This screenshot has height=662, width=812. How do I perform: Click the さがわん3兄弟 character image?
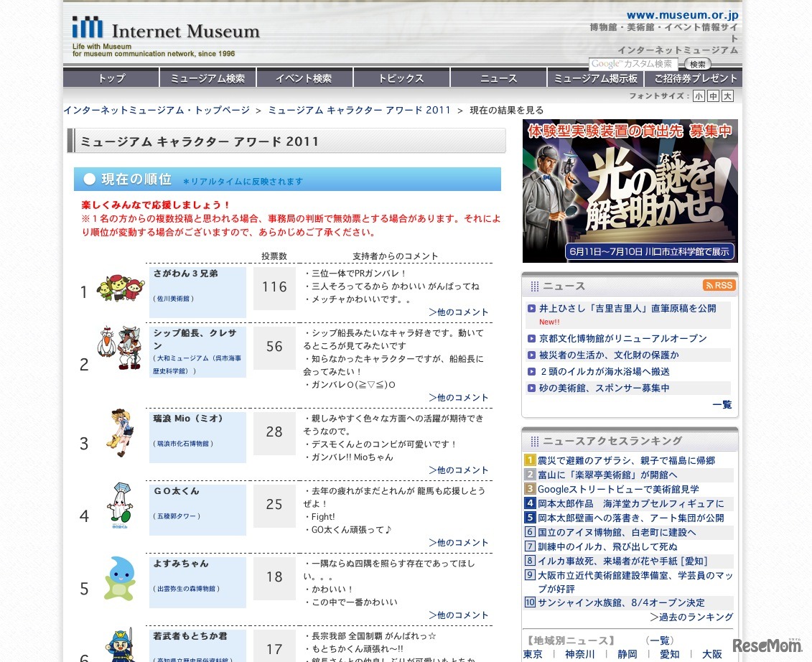(121, 288)
